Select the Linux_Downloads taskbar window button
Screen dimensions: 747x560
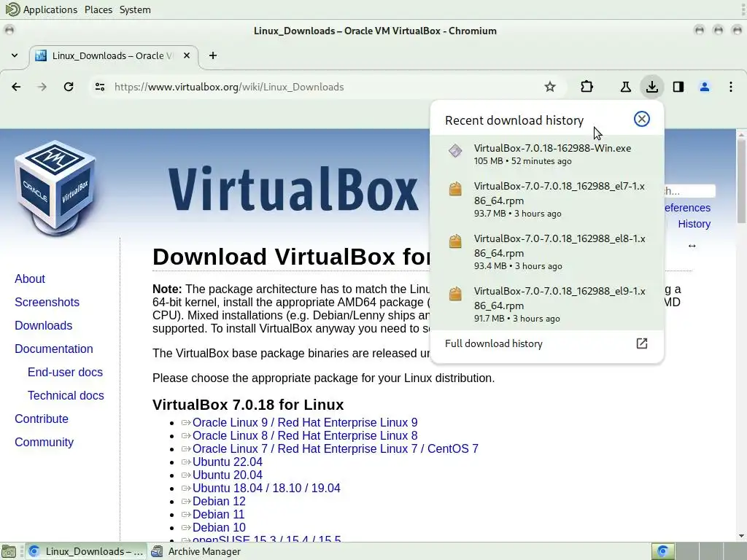(x=86, y=551)
